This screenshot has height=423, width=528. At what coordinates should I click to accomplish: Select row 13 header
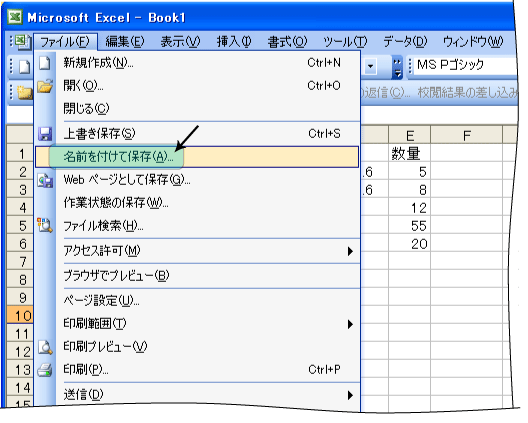coord(20,370)
